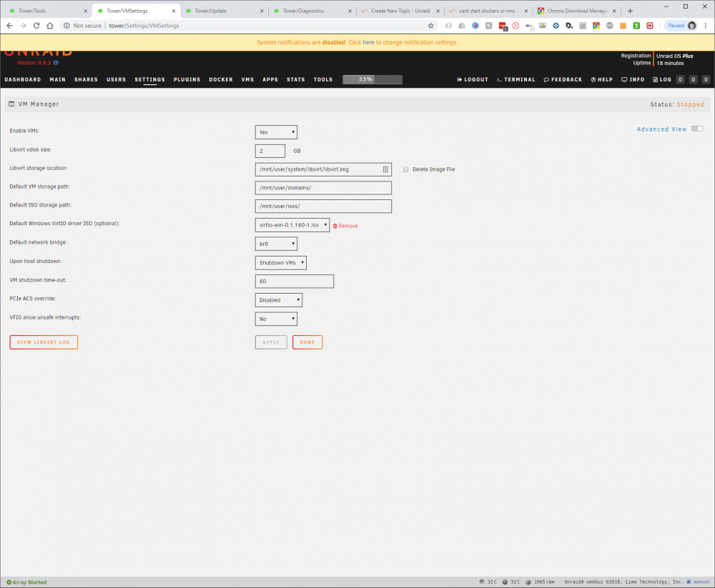Open the STATS menu item
Viewport: 715px width, 588px height.
click(x=295, y=79)
